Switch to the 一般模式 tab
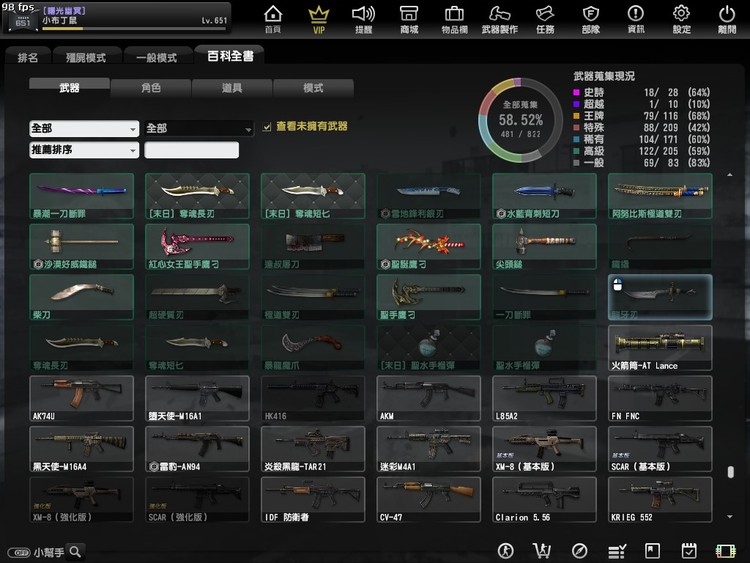This screenshot has height=563, width=750. (156, 57)
